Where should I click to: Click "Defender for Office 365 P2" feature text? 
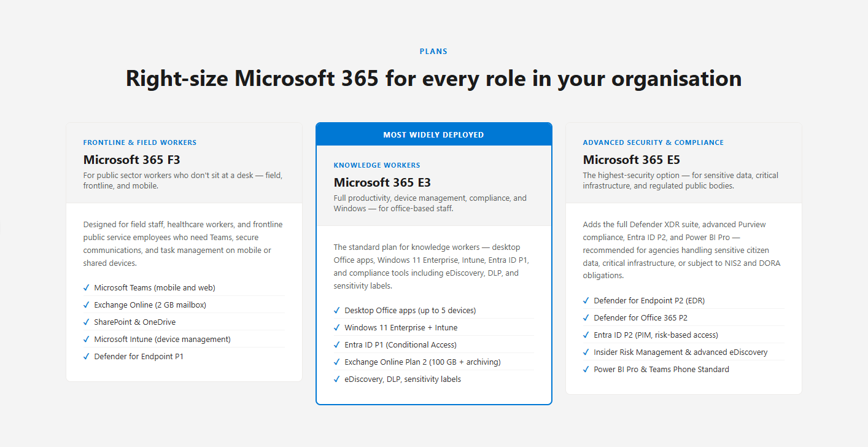coord(641,317)
